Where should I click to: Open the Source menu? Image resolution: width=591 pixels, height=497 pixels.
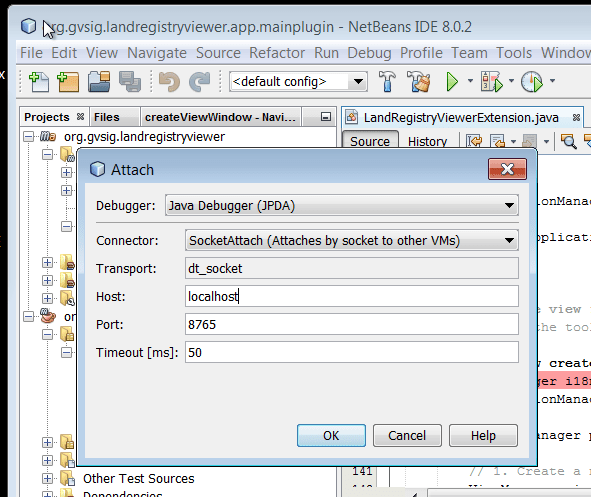218,53
